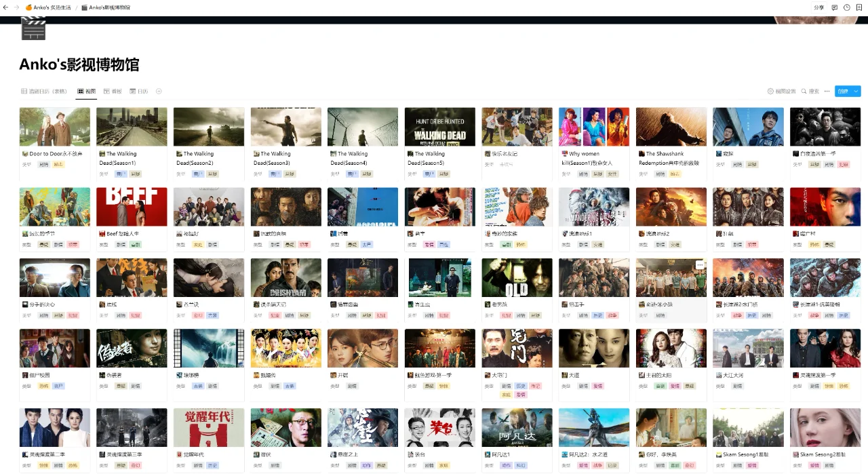This screenshot has width=868, height=474.
Task: Click the clapperboard icon in the breadcrumb
Action: (x=84, y=7)
